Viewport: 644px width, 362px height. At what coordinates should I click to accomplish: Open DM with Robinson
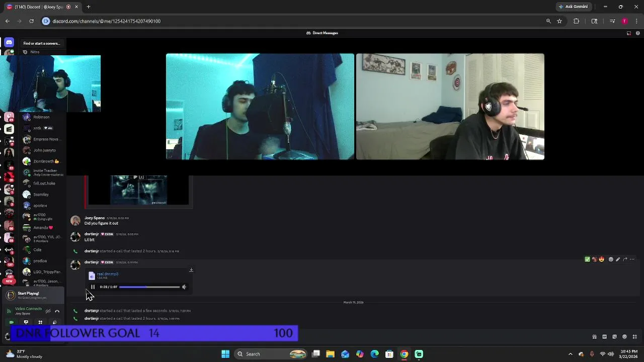[42, 117]
